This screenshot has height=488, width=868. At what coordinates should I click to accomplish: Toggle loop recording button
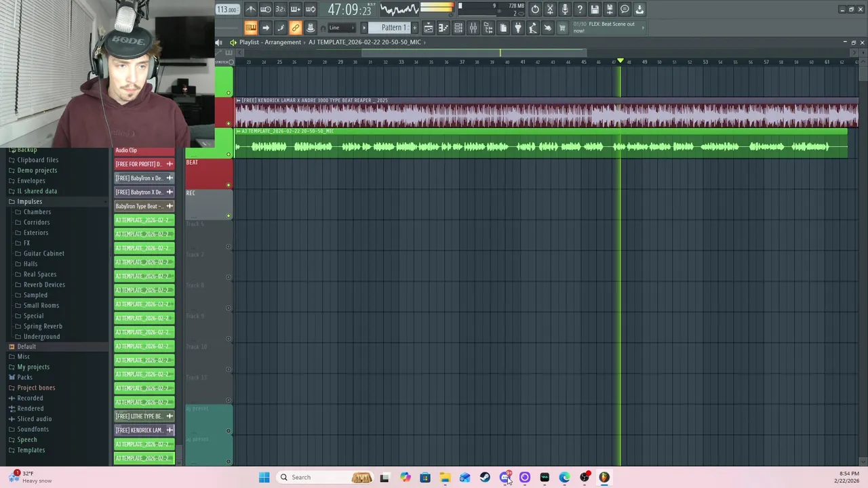[311, 9]
